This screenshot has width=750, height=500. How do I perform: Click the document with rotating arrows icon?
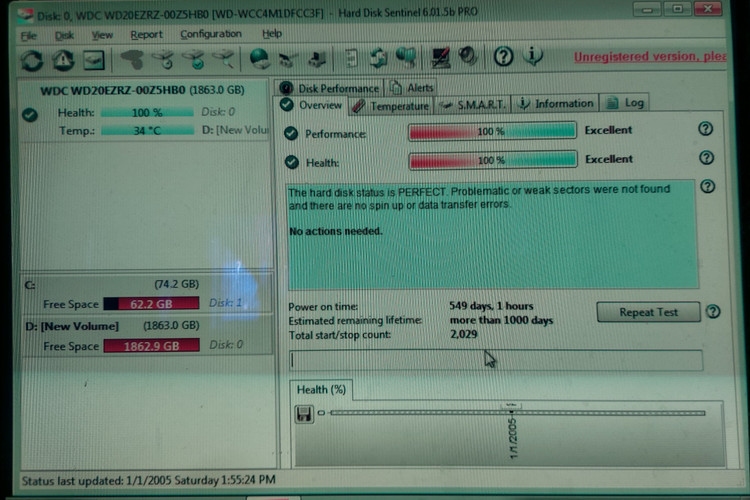coord(378,58)
